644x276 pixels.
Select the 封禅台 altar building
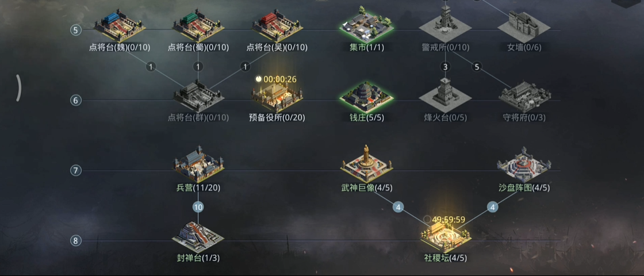(x=198, y=237)
